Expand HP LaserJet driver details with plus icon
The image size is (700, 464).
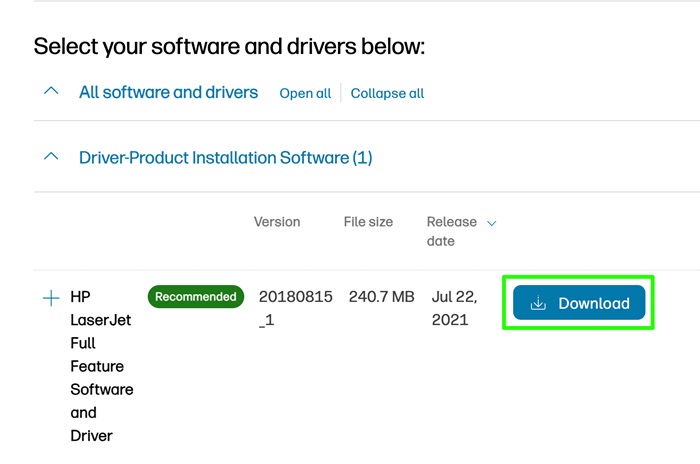click(51, 298)
